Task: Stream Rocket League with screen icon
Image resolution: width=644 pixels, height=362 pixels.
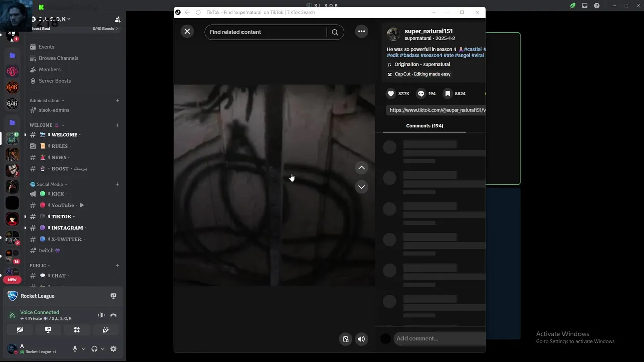Action: 113,296
